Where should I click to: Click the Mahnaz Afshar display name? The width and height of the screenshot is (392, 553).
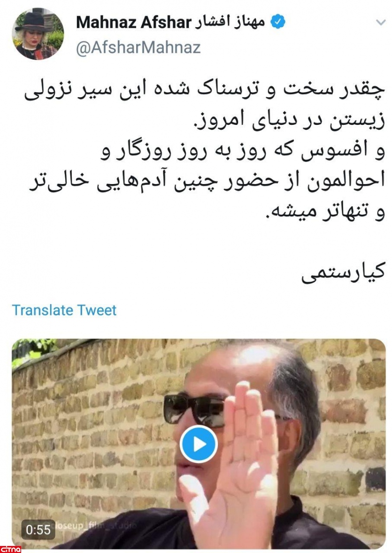134,23
